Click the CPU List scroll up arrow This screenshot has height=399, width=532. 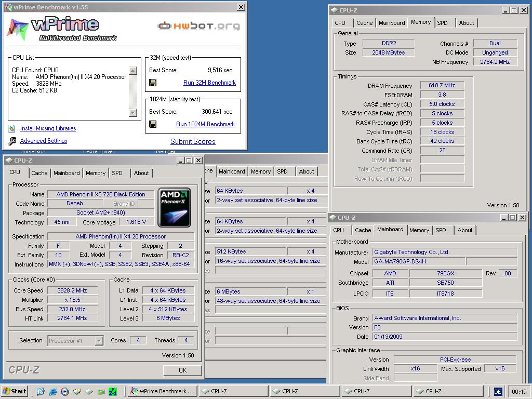coord(133,71)
